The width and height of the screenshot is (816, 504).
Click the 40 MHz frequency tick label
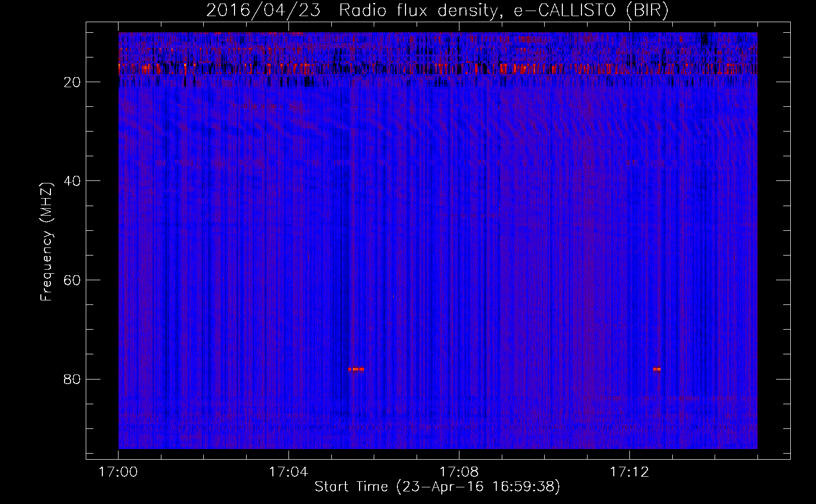[72, 181]
